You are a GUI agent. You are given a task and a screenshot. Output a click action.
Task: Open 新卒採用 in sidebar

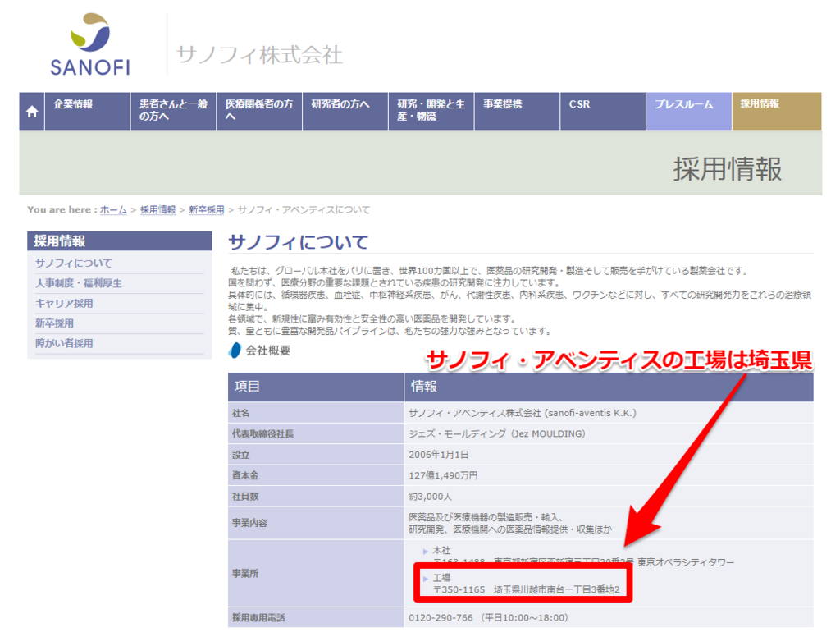click(55, 323)
